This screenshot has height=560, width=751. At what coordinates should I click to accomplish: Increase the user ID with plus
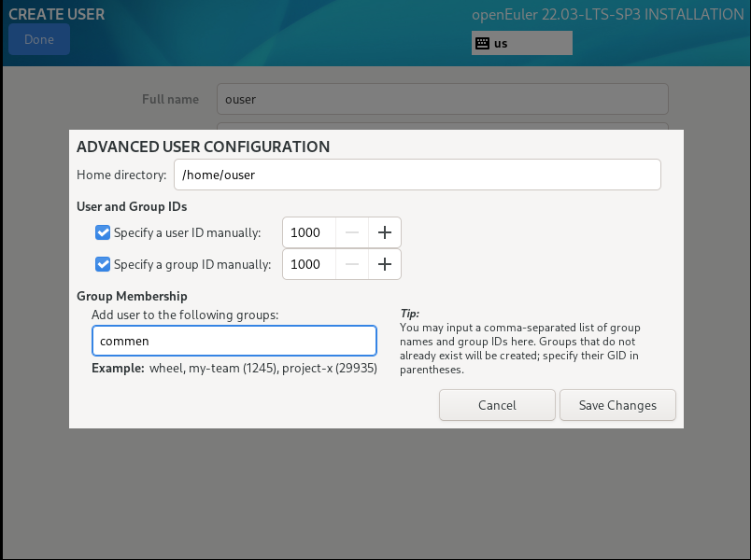pos(384,232)
